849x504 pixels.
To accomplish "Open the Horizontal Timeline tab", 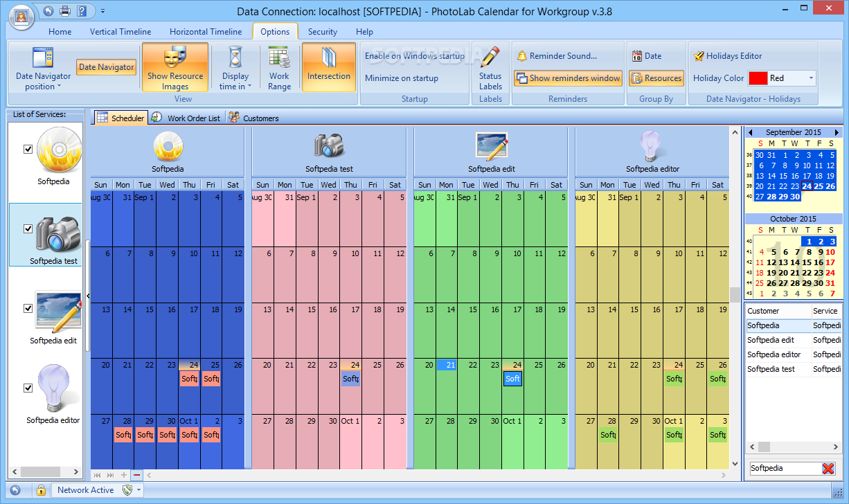I will [206, 32].
